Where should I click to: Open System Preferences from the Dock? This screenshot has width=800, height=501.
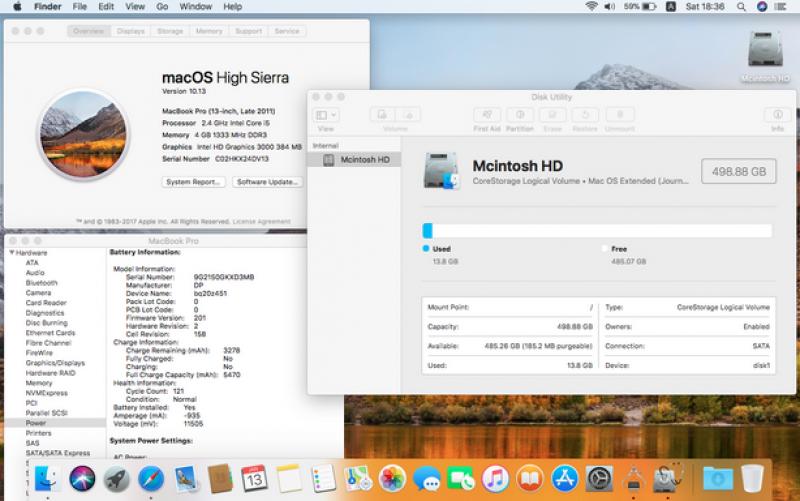pos(599,479)
